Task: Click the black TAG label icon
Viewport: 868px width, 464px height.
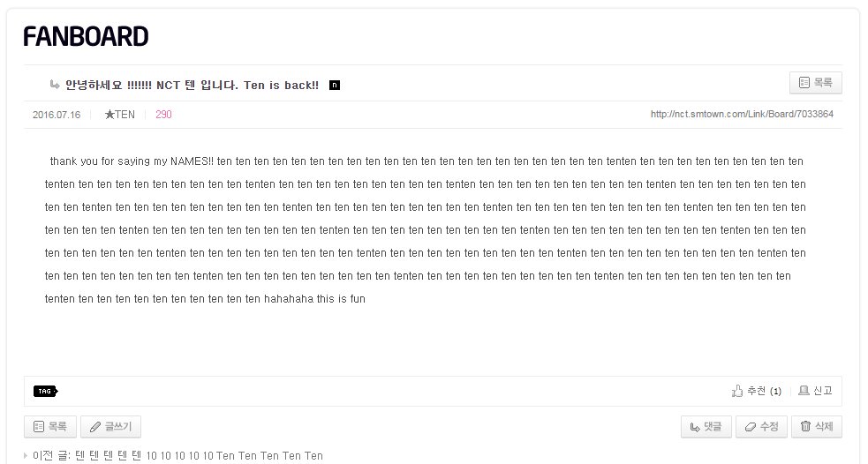Action: [x=45, y=391]
